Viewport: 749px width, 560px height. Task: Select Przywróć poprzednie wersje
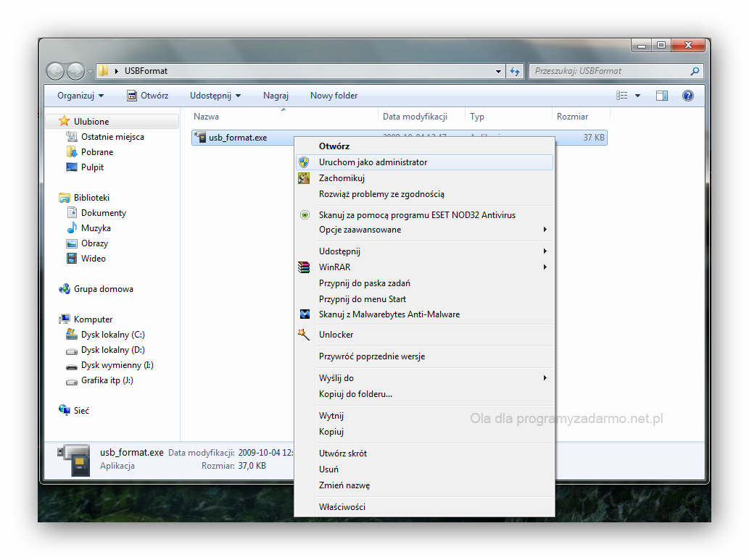tap(424, 356)
